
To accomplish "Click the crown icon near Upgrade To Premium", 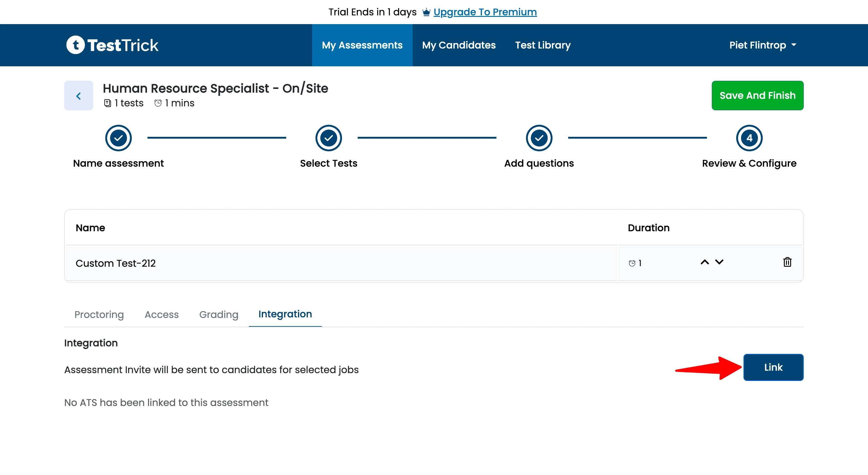I will coord(426,12).
